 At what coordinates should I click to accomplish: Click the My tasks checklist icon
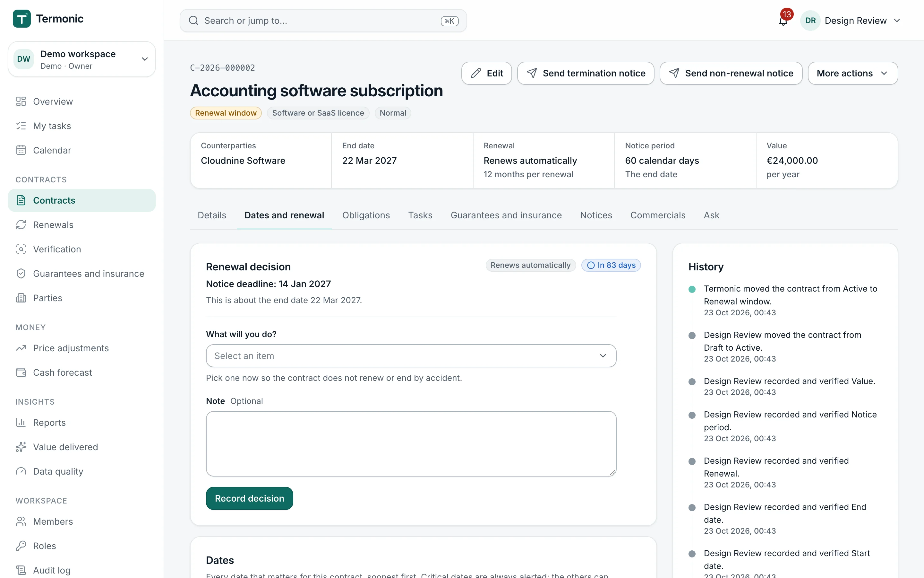[21, 126]
